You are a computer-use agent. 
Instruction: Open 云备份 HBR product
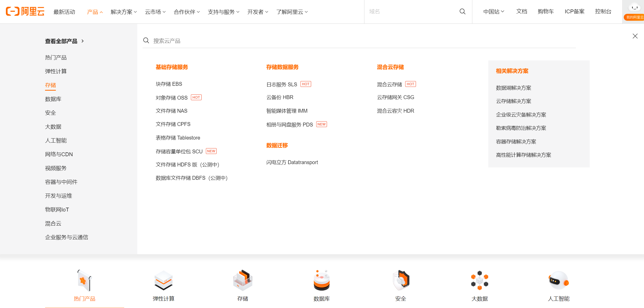pos(280,97)
